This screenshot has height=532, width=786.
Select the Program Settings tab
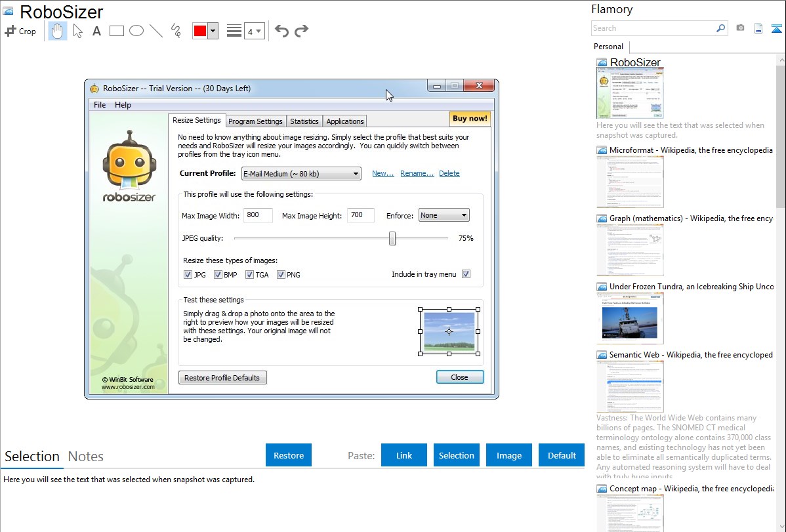pos(255,121)
